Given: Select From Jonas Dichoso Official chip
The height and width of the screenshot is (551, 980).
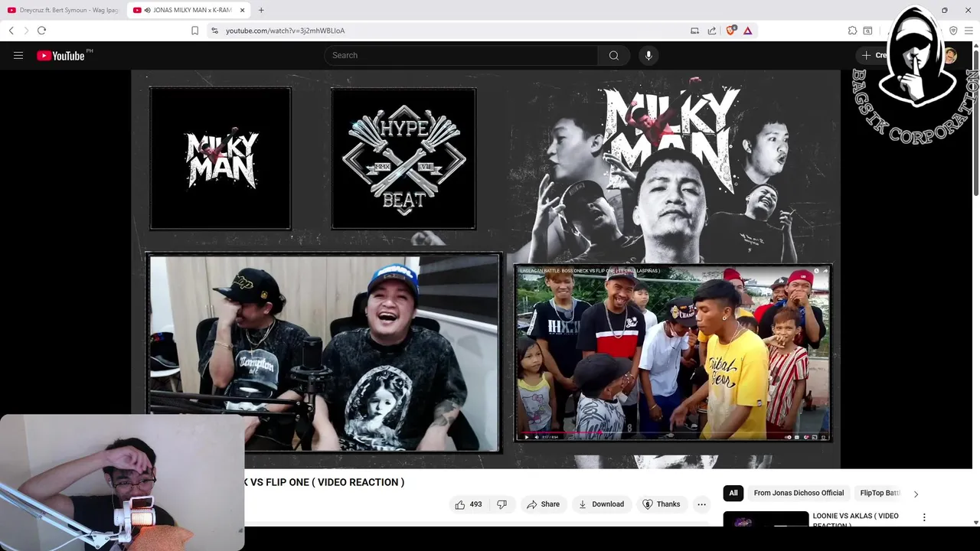Looking at the screenshot, I should coord(799,493).
